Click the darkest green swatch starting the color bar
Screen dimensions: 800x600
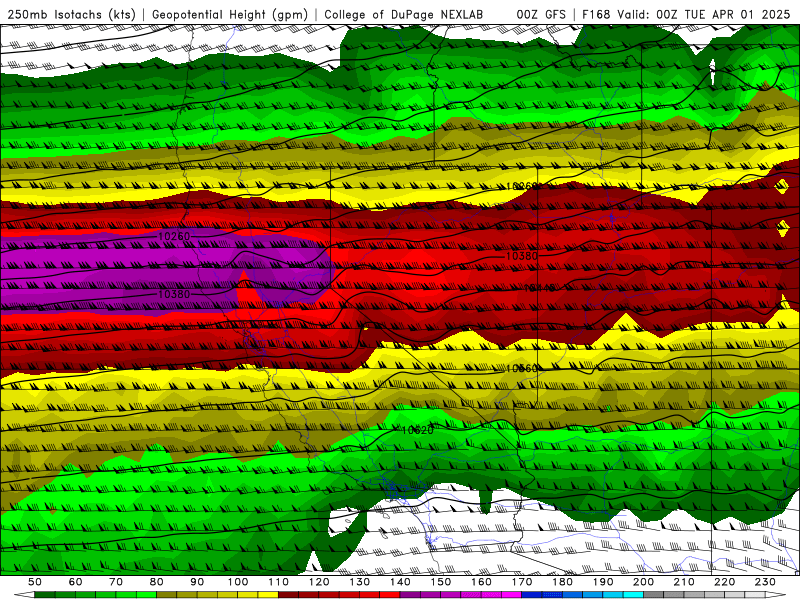pos(45,595)
